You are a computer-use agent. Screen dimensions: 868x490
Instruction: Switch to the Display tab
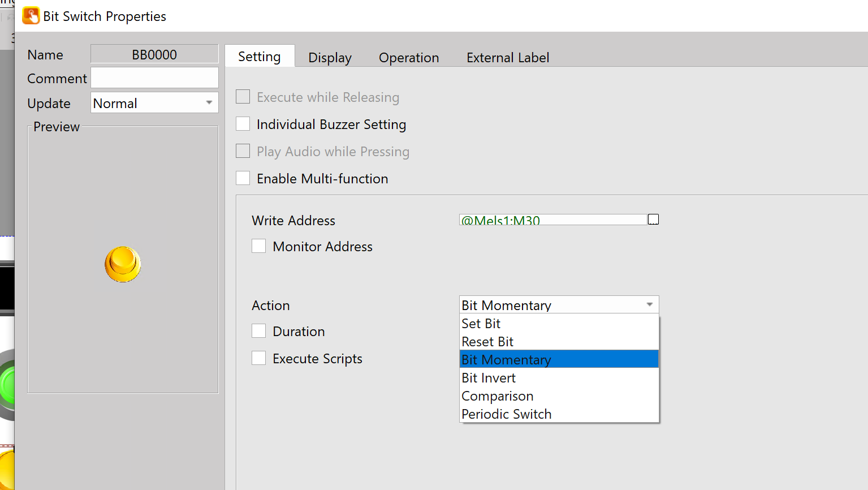330,58
